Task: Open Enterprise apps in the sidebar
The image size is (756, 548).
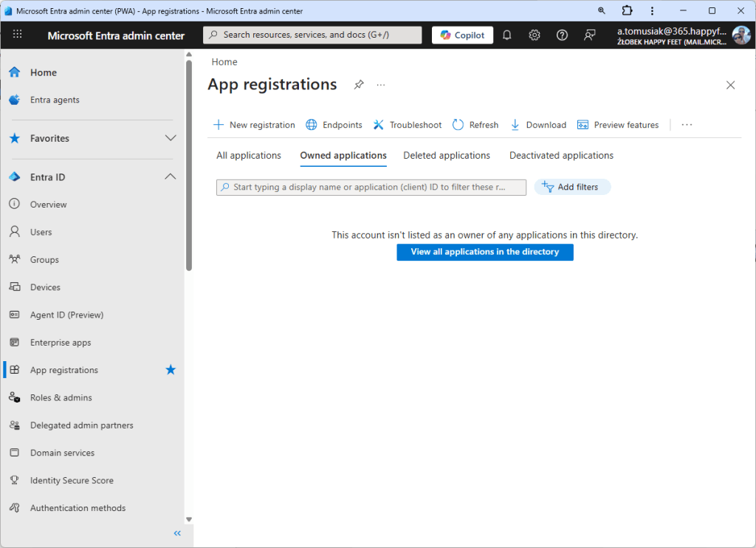Action: click(x=61, y=343)
